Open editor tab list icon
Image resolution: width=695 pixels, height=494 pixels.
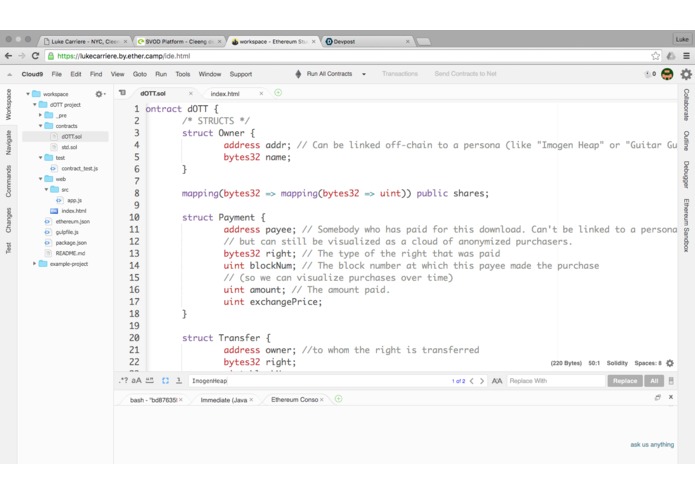tap(122, 93)
